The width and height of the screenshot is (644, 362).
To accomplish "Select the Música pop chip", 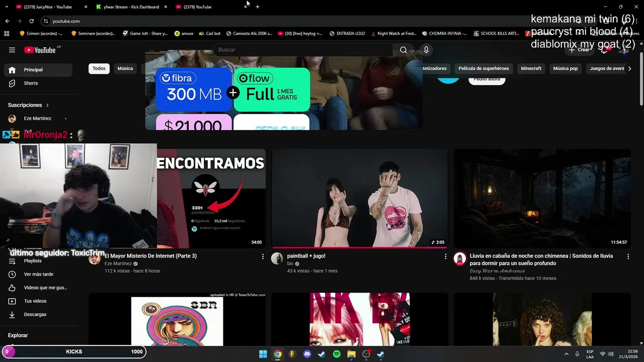I will click(x=566, y=68).
